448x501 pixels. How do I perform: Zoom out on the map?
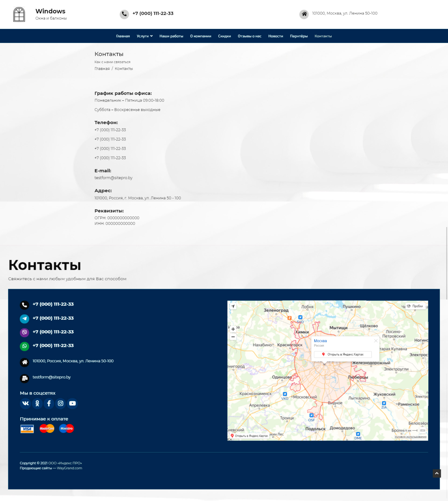point(233,337)
